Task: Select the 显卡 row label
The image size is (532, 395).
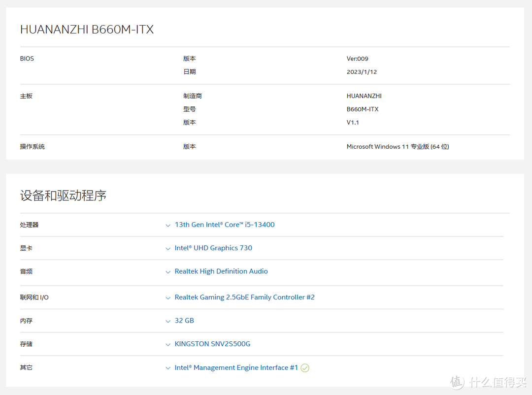Action: pos(26,248)
